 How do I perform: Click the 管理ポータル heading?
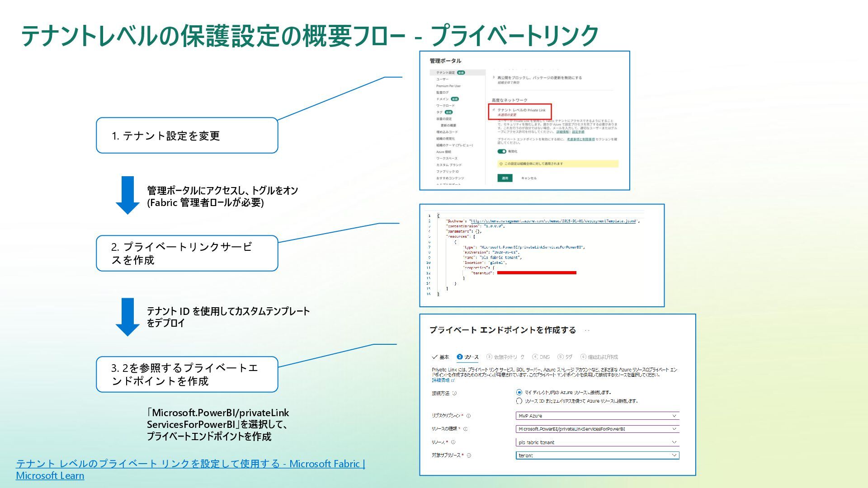click(x=445, y=61)
